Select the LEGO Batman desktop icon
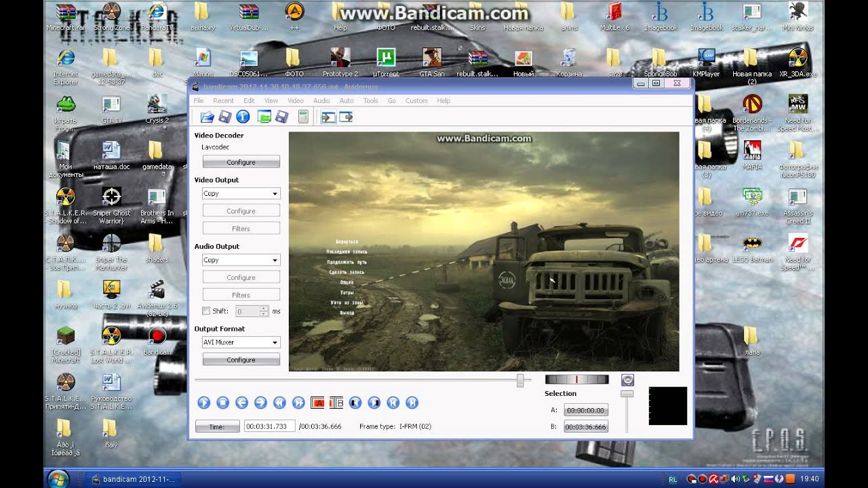868x488 pixels. click(752, 247)
